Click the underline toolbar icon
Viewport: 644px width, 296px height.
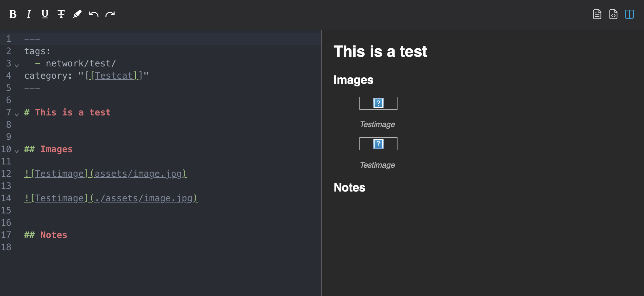pyautogui.click(x=45, y=14)
